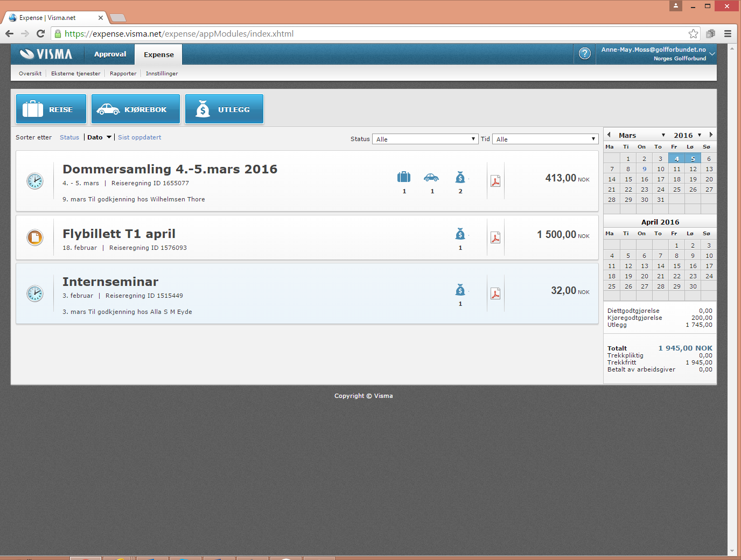Select March 5 in calendar
This screenshot has height=560, width=741.
[x=693, y=158]
